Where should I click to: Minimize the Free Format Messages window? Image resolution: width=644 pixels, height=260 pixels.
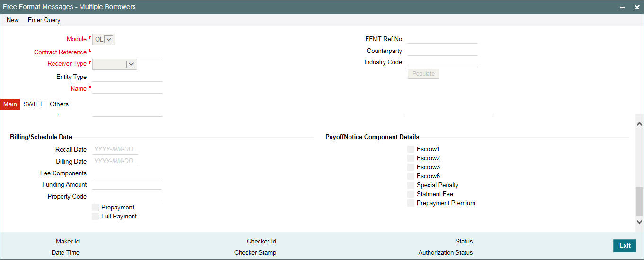[622, 7]
